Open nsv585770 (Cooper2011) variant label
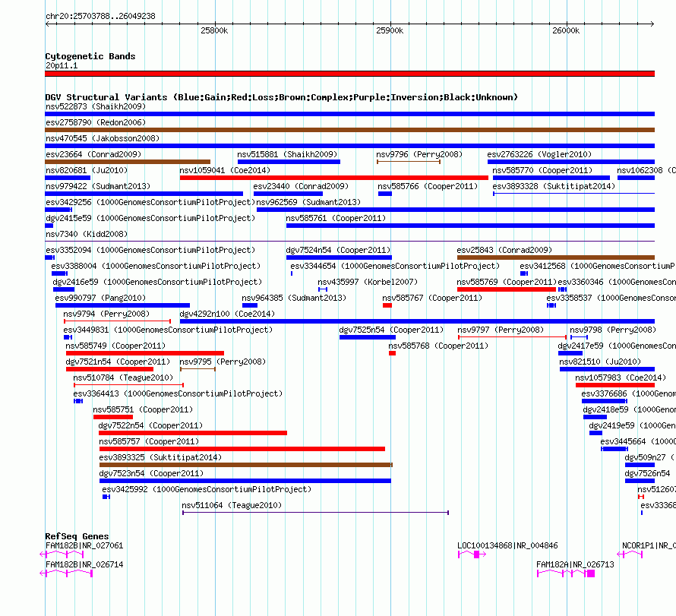This screenshot has width=676, height=616. click(542, 170)
